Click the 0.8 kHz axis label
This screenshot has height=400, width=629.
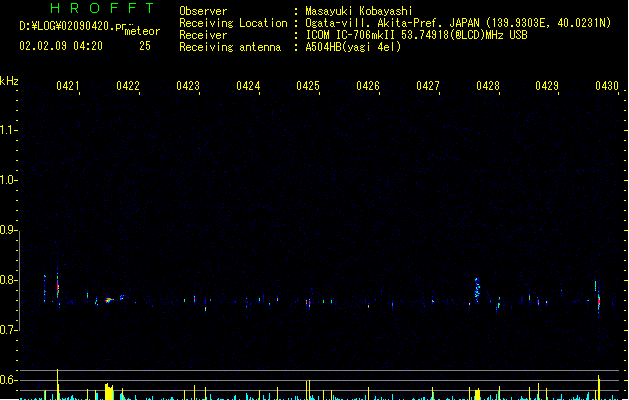[x=8, y=280]
